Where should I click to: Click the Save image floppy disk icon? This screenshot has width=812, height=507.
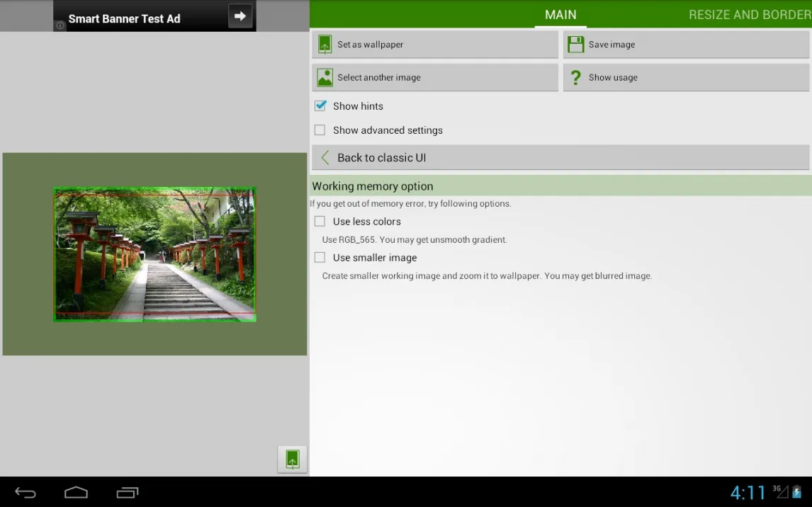coord(576,44)
